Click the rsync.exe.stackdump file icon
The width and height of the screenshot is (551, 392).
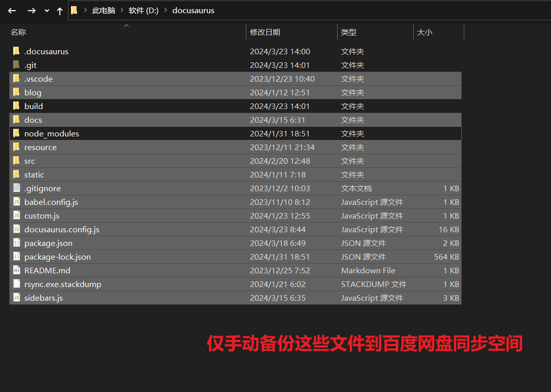[17, 283]
